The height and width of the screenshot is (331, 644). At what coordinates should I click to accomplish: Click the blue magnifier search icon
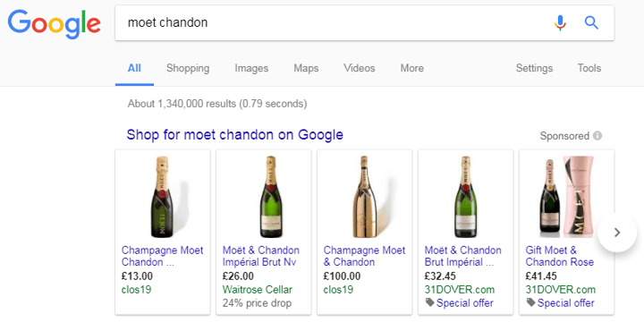click(591, 22)
